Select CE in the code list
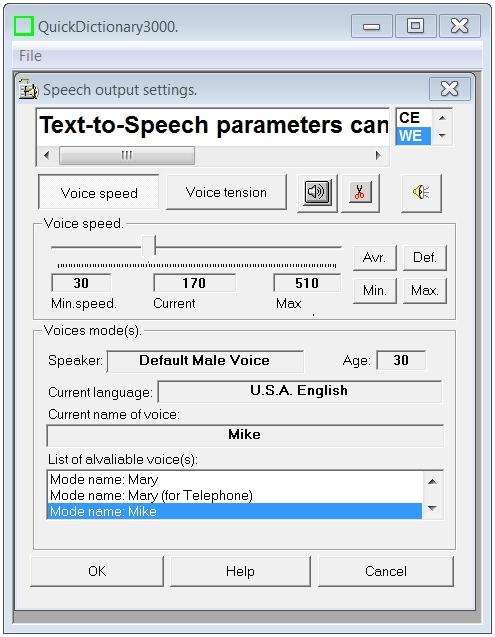The image size is (495, 637). [413, 118]
